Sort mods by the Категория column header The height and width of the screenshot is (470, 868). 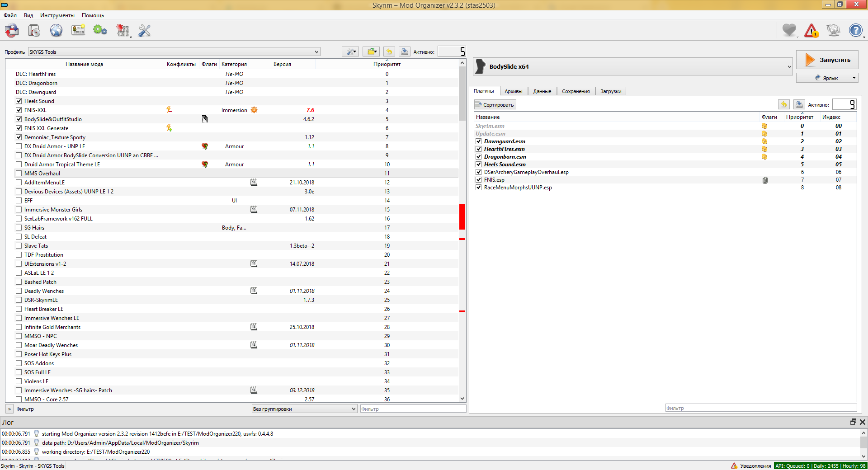tap(234, 64)
